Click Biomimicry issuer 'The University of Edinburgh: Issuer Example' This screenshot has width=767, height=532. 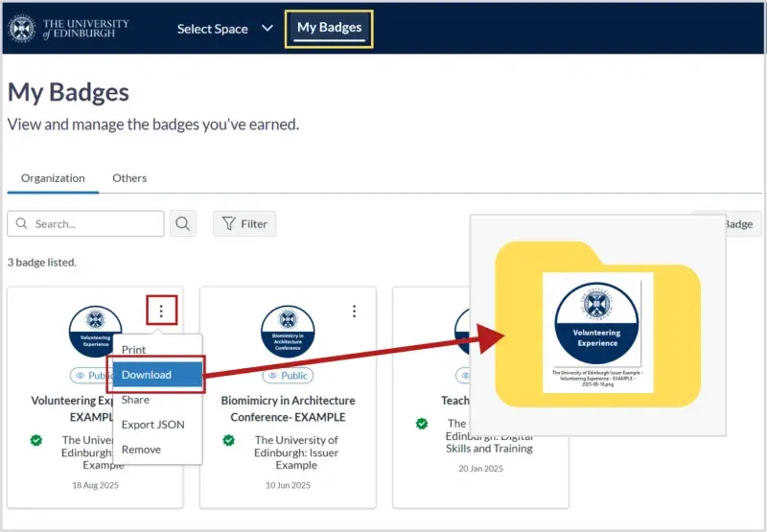pyautogui.click(x=296, y=452)
